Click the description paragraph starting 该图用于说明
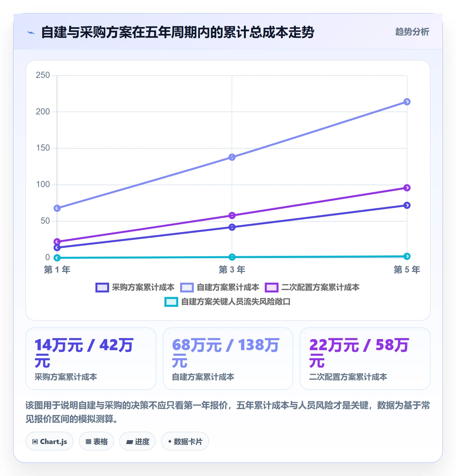The width and height of the screenshot is (456, 476). point(228,412)
